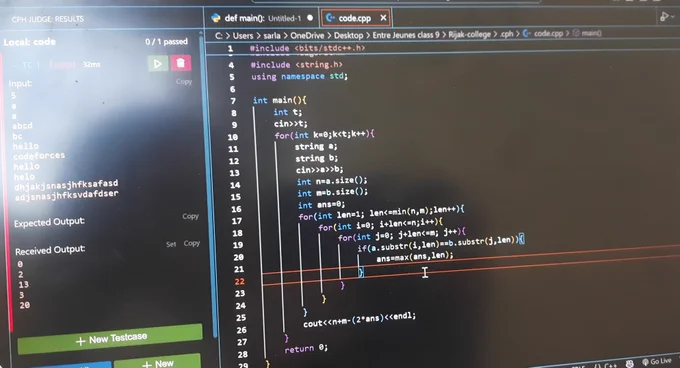Click the Users breadcrumb segment

pyautogui.click(x=243, y=36)
